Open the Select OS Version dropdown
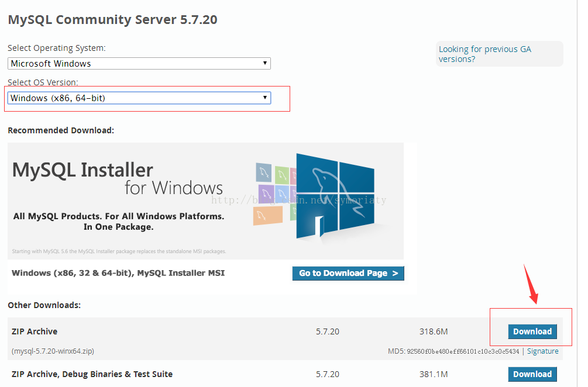Screen dimensions: 588x387 tap(139, 98)
